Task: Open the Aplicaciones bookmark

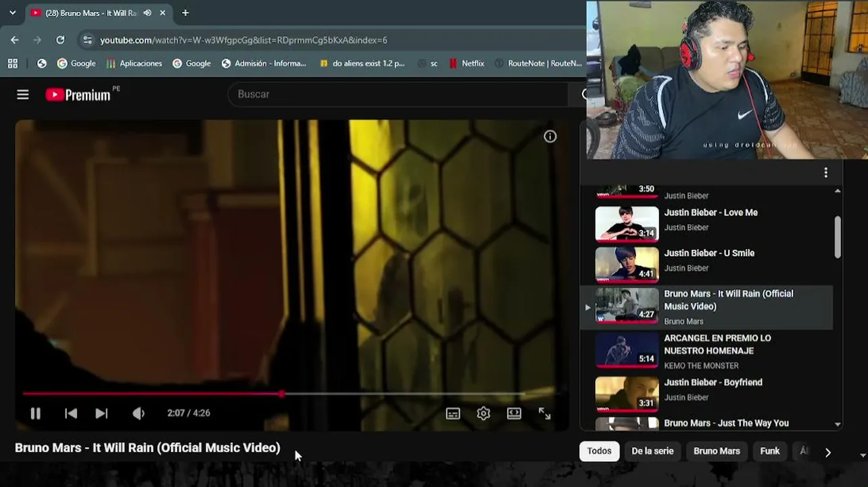Action: pos(134,64)
